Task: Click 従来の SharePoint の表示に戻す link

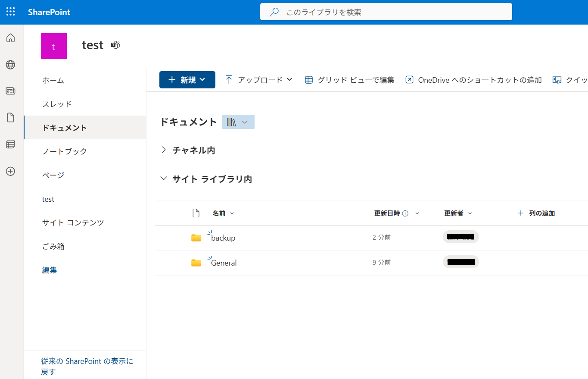Action: (x=87, y=366)
